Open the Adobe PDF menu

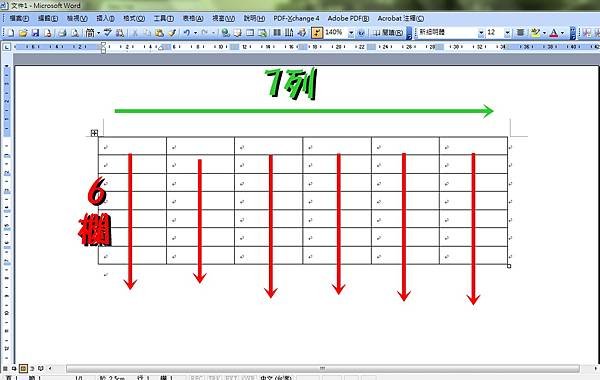(348, 18)
